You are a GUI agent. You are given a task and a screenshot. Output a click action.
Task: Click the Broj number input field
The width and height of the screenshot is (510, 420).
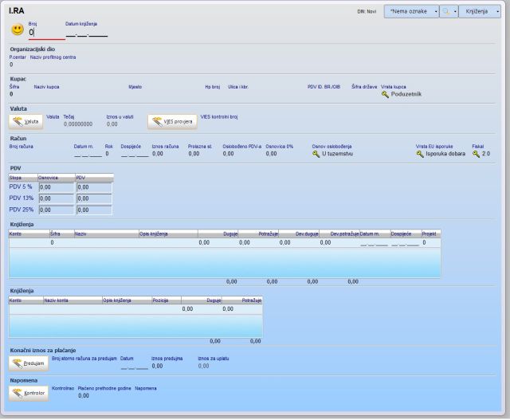coord(46,33)
